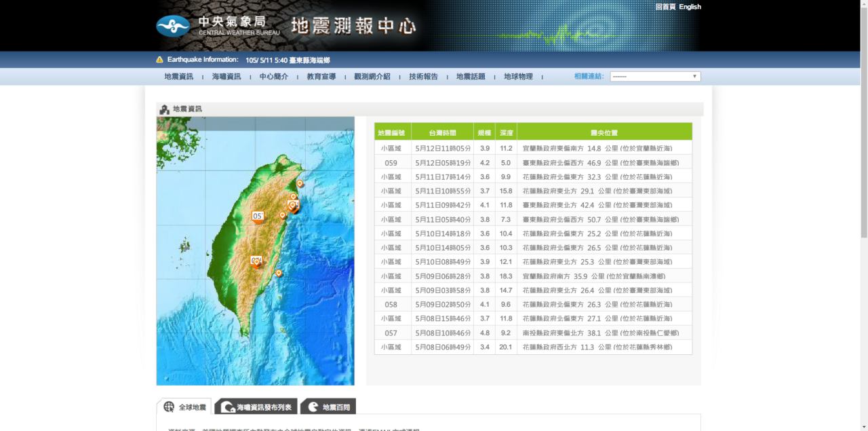Open the 地震資訊 navigation menu

click(178, 77)
